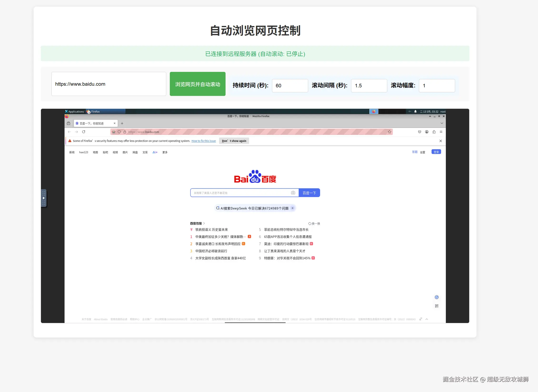Bookmark page with the star icon
The height and width of the screenshot is (392, 538).
pyautogui.click(x=390, y=132)
